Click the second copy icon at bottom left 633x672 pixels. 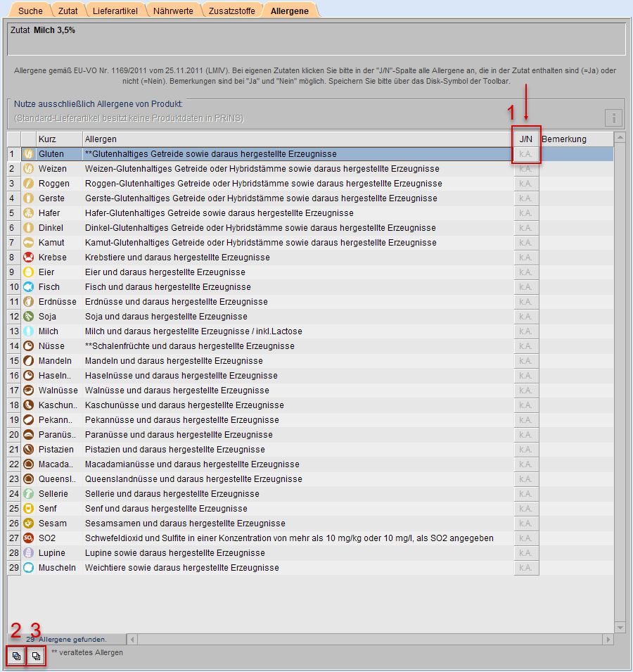(x=37, y=656)
